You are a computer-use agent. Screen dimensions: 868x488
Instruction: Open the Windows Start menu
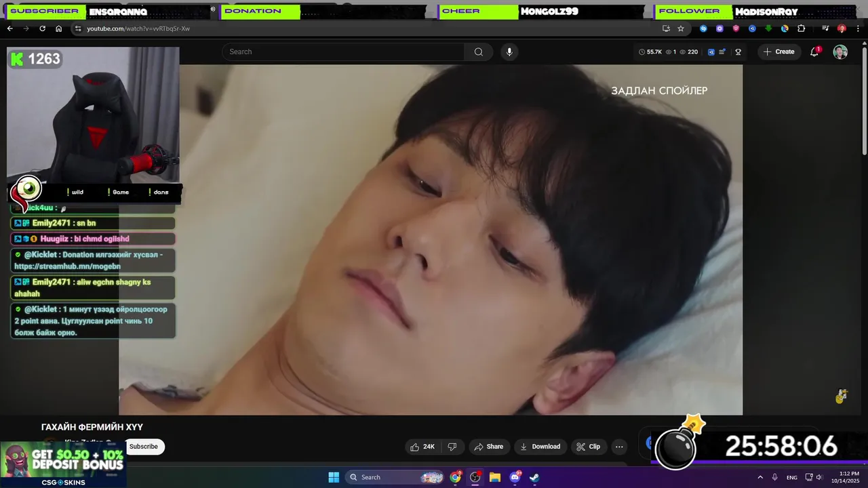334,477
